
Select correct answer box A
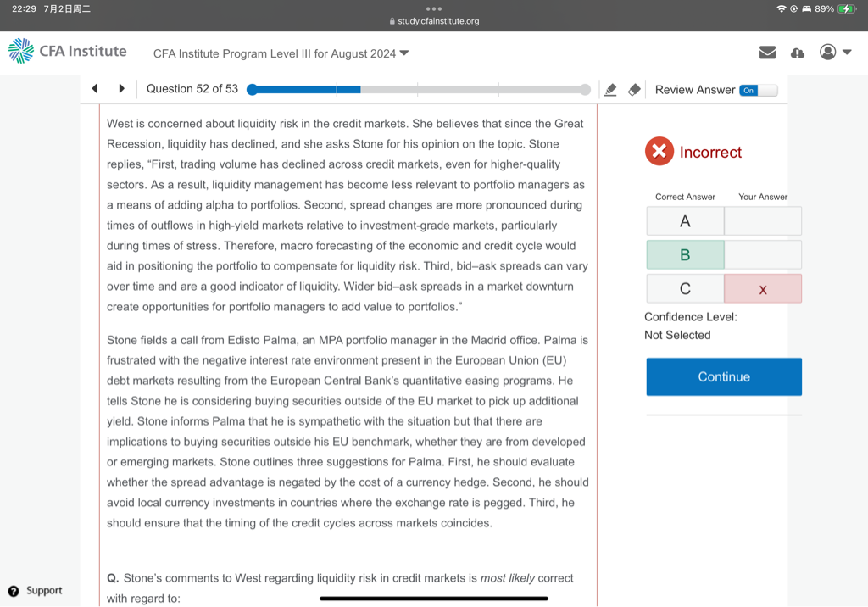coord(685,221)
